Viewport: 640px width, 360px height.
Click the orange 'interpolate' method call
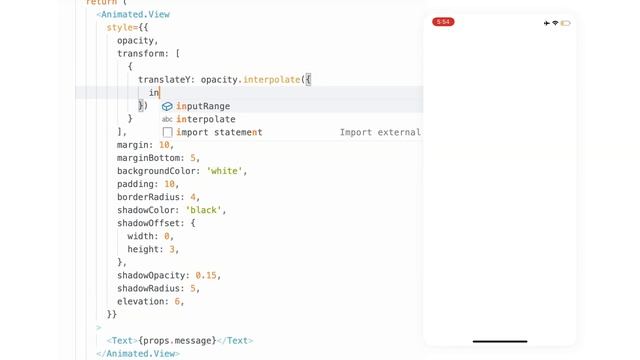[271, 80]
